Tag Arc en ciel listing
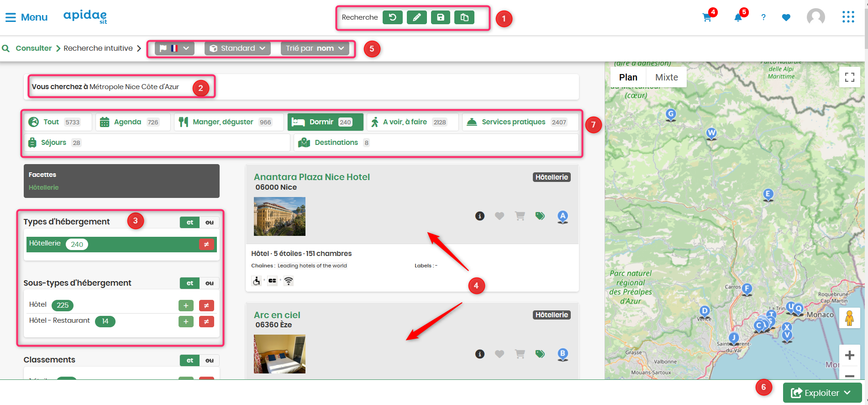Image resolution: width=868 pixels, height=405 pixels. (x=540, y=354)
